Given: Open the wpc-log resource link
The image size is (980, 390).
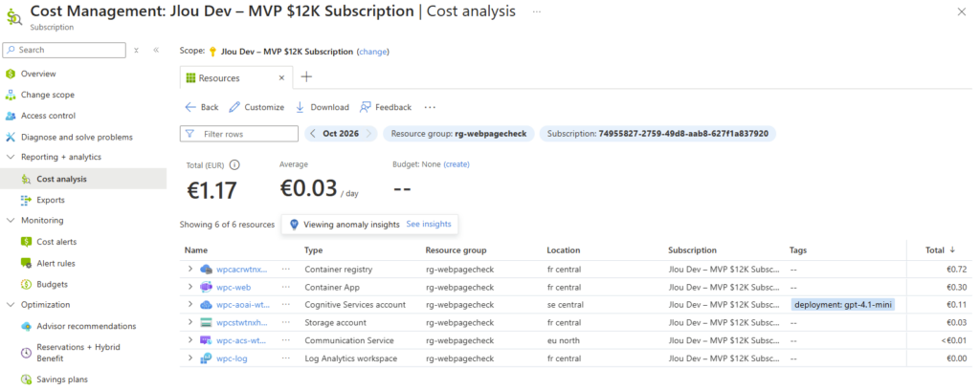Looking at the screenshot, I should [x=232, y=358].
